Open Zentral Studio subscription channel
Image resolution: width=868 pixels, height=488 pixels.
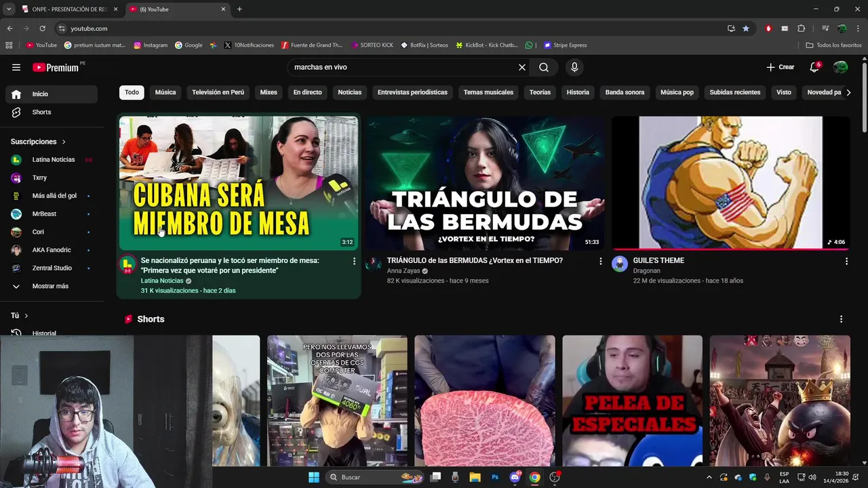pos(52,268)
